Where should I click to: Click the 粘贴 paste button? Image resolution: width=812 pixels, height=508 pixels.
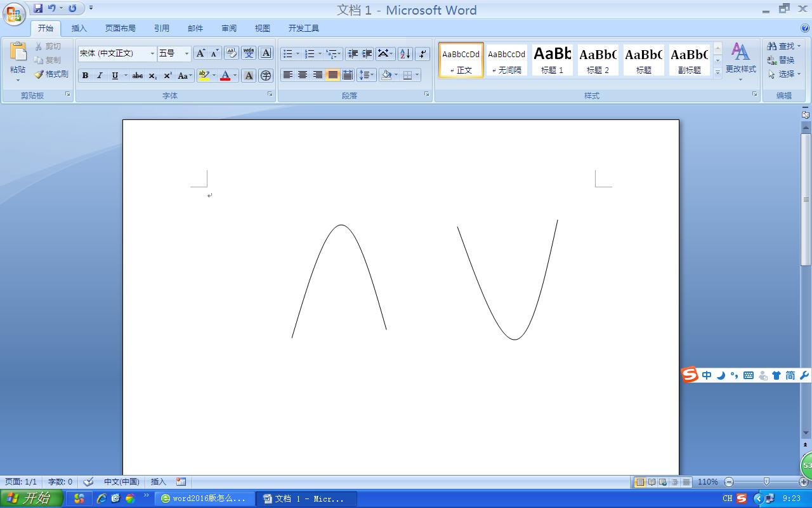point(18,61)
